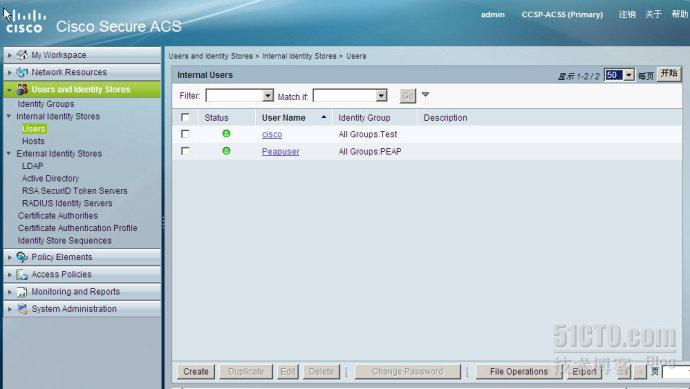Expand Monitoring and Reports section
690x389 pixels.
10,292
